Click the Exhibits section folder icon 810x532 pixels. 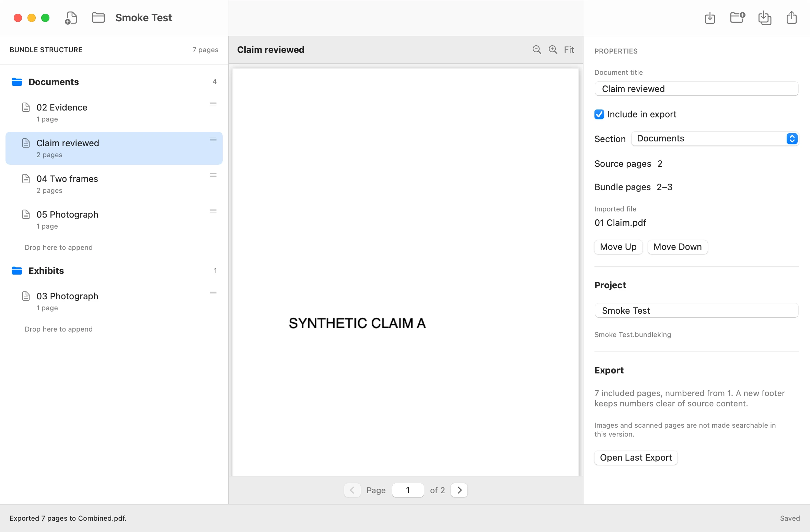tap(17, 271)
